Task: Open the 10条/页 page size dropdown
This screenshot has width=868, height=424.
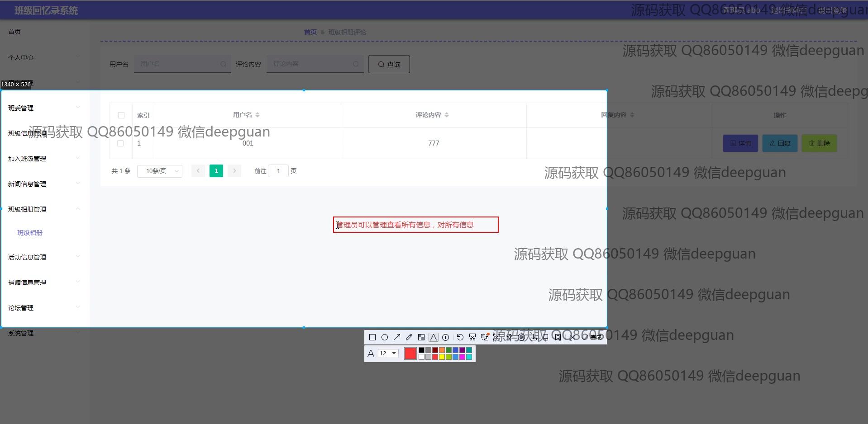Action: point(160,171)
